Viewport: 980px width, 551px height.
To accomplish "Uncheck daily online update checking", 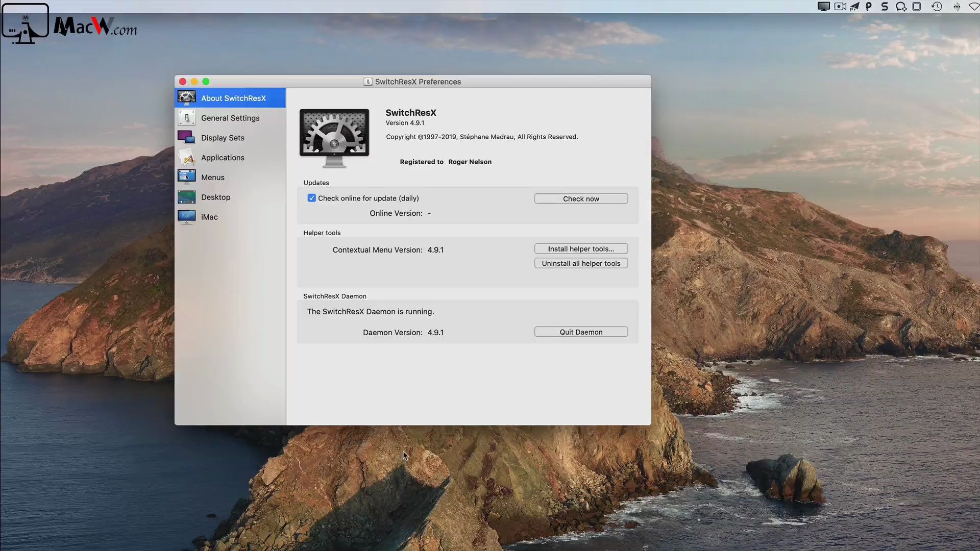I will 311,198.
